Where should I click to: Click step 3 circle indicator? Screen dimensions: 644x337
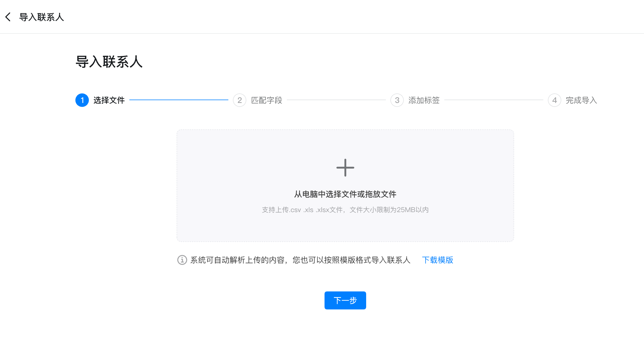pyautogui.click(x=397, y=100)
